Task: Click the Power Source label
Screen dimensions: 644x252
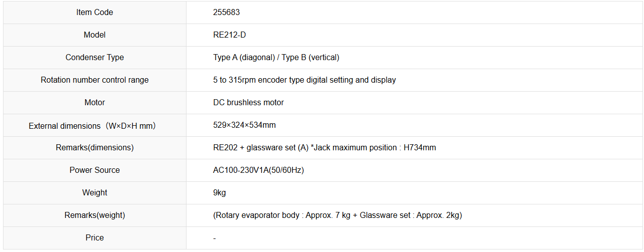Action: click(94, 170)
